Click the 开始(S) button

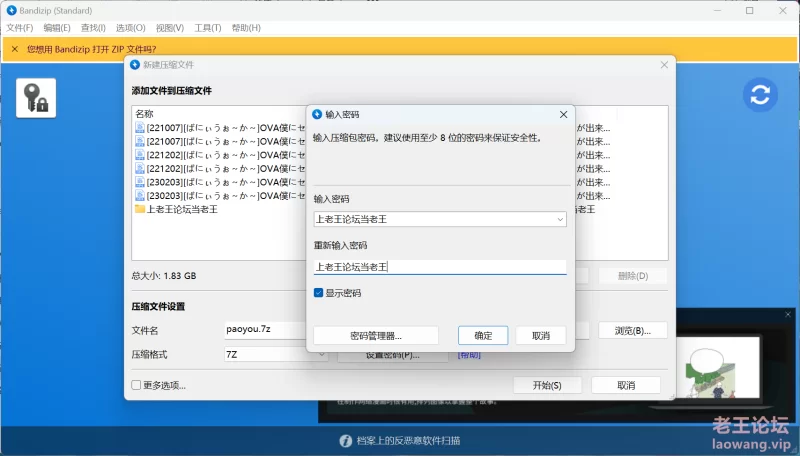tap(547, 385)
